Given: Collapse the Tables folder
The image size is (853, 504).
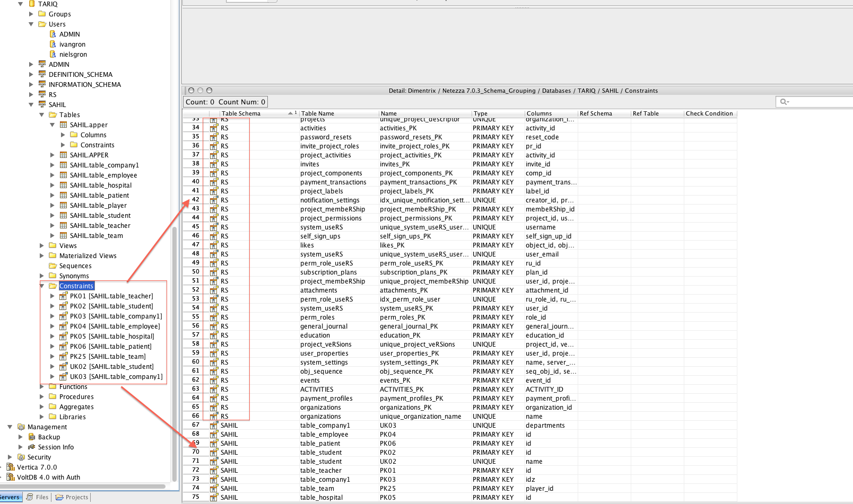Looking at the screenshot, I should (41, 114).
